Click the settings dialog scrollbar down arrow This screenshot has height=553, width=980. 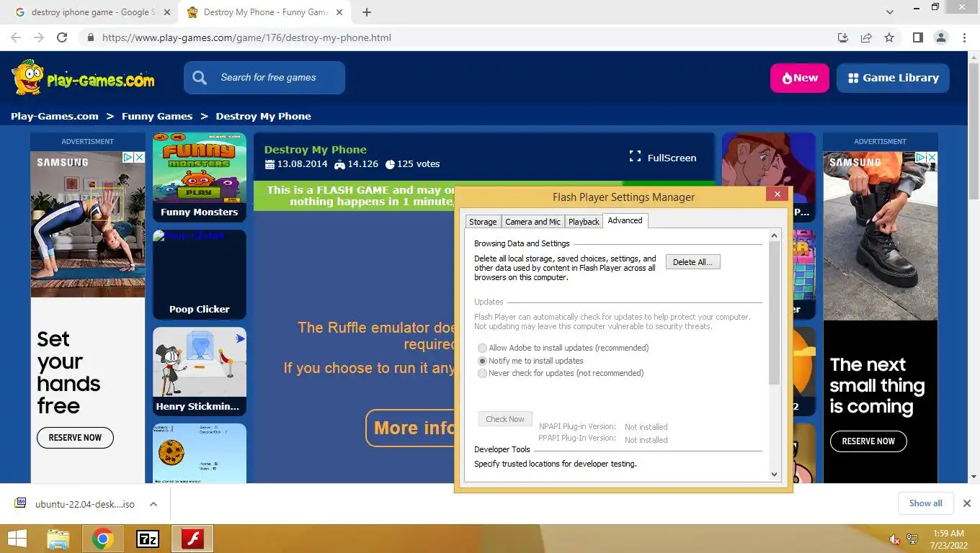coord(775,474)
